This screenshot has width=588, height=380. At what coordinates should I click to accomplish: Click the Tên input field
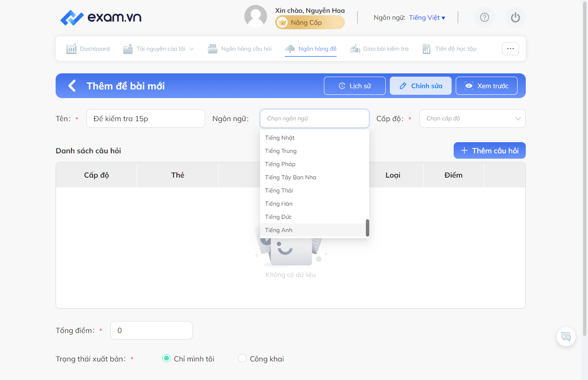[x=146, y=119]
